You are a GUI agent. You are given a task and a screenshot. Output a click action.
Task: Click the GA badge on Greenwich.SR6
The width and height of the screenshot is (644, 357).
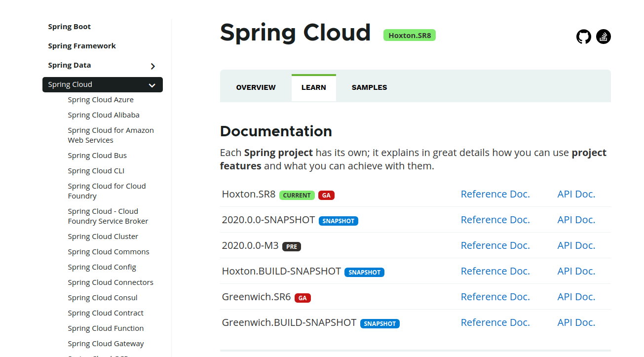[x=303, y=298]
